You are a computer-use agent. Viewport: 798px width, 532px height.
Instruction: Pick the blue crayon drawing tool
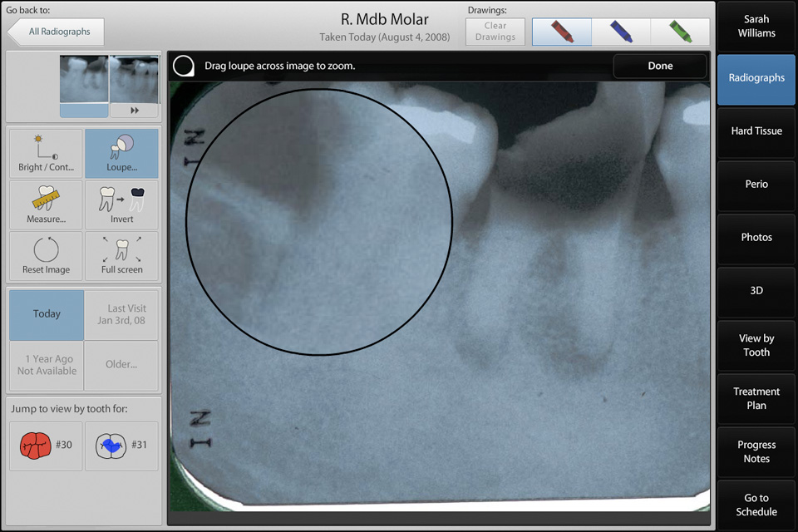(x=621, y=32)
